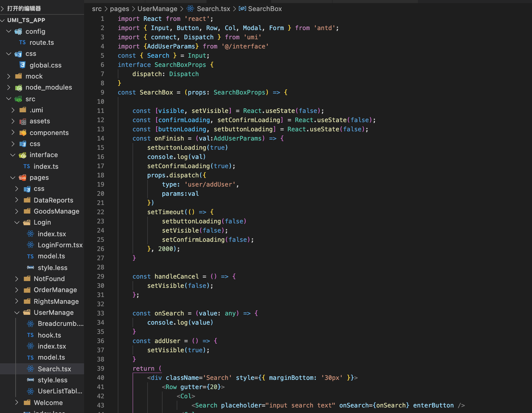Click the React icon beside UserListTabl... file
The image size is (532, 413).
pyautogui.click(x=31, y=391)
